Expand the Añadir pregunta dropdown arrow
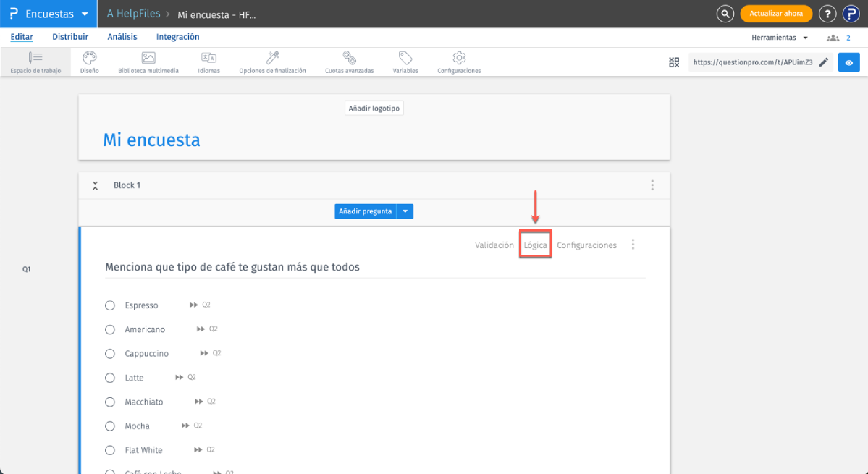 pos(405,211)
